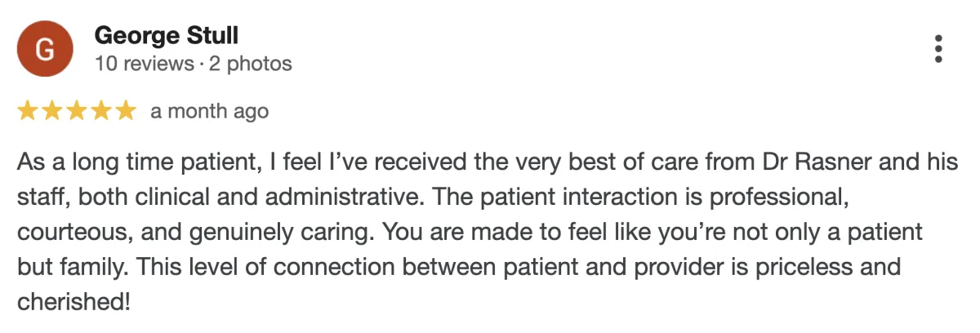The image size is (980, 333).
Task: Click the third yellow rating star
Action: [x=77, y=111]
